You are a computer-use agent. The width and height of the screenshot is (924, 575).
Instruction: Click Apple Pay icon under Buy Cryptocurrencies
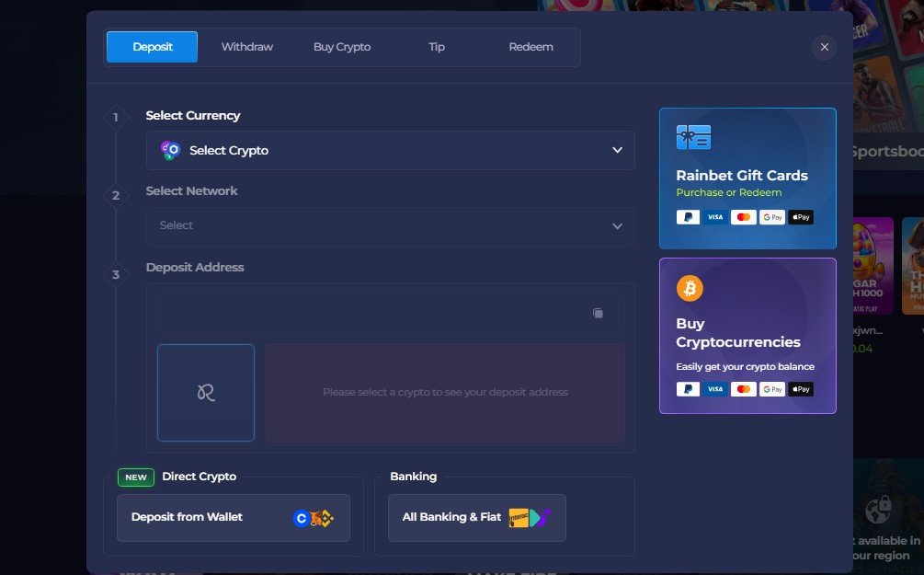[x=801, y=389]
